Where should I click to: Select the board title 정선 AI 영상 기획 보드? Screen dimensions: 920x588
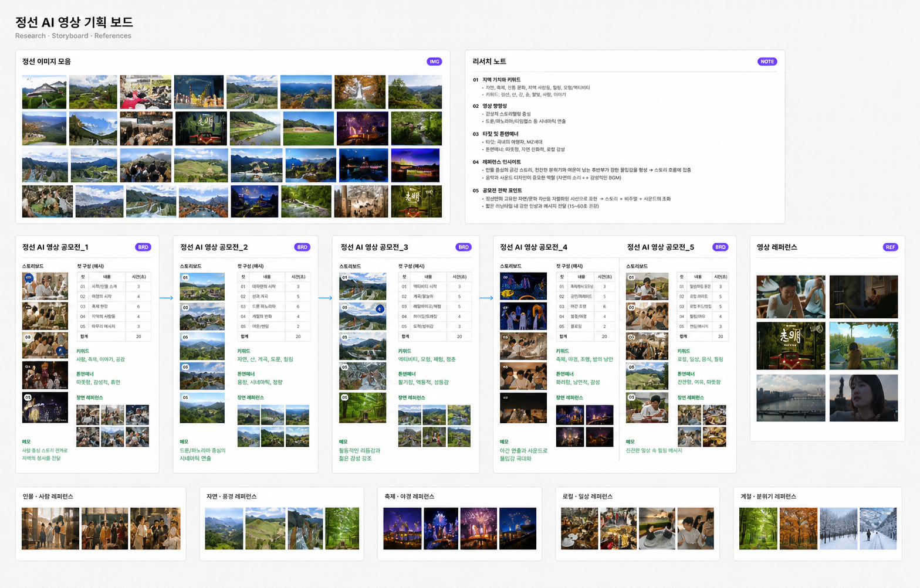click(x=74, y=22)
